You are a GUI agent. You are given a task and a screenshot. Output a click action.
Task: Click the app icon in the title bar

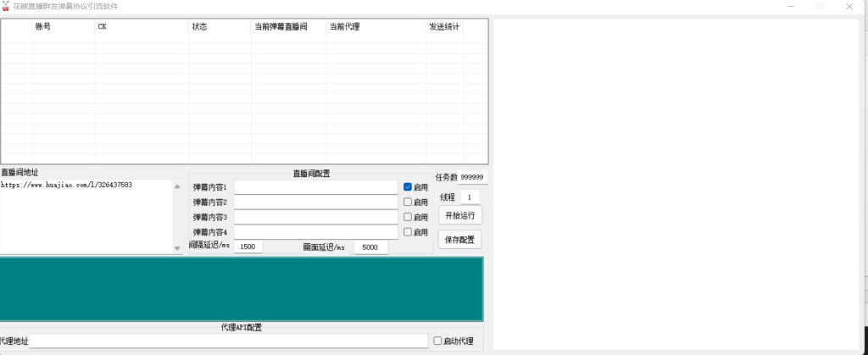pos(6,6)
